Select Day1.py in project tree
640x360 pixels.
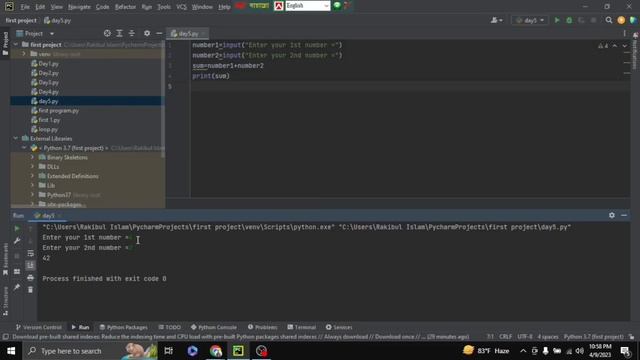(x=45, y=64)
